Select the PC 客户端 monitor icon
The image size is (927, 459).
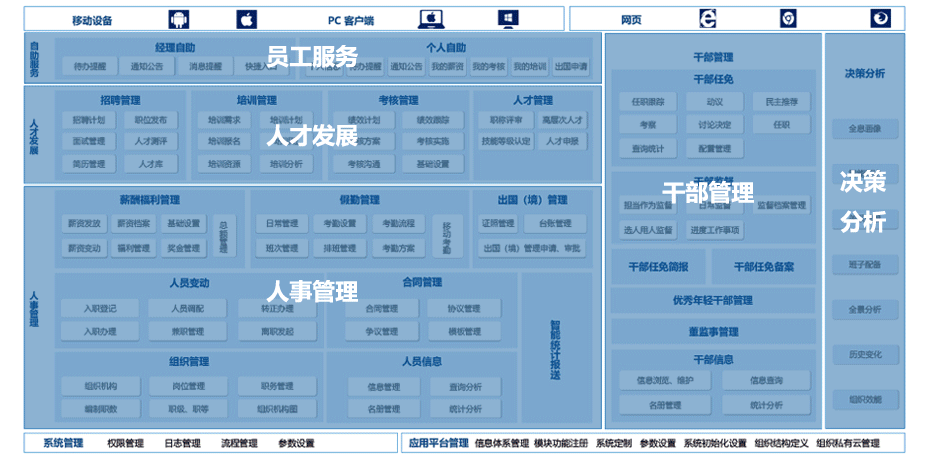(432, 19)
